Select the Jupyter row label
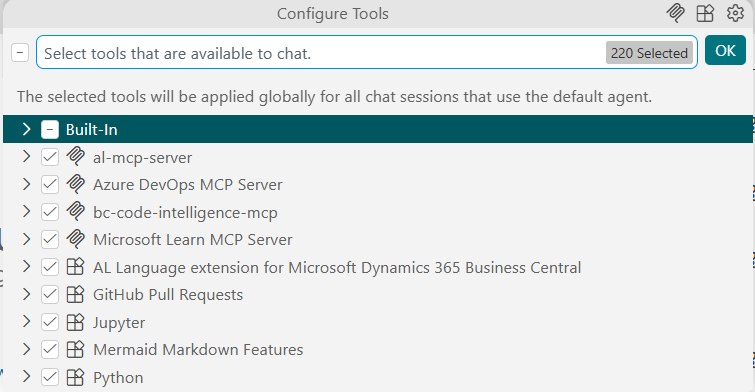The image size is (755, 392). click(119, 323)
